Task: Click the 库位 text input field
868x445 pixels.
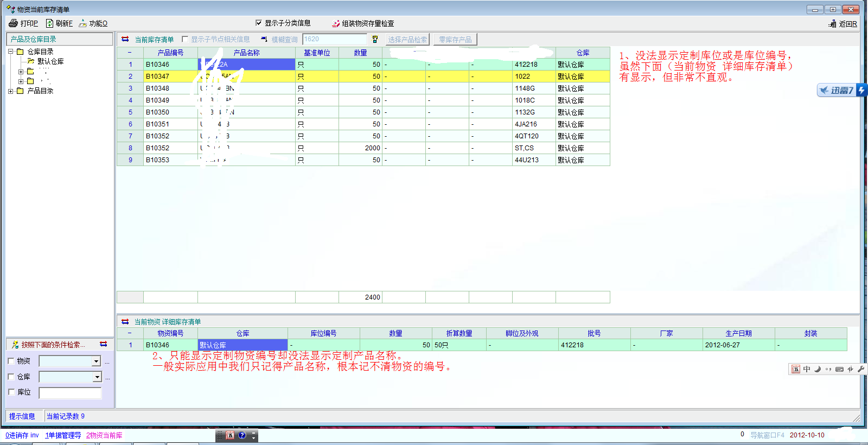Action: [70, 393]
